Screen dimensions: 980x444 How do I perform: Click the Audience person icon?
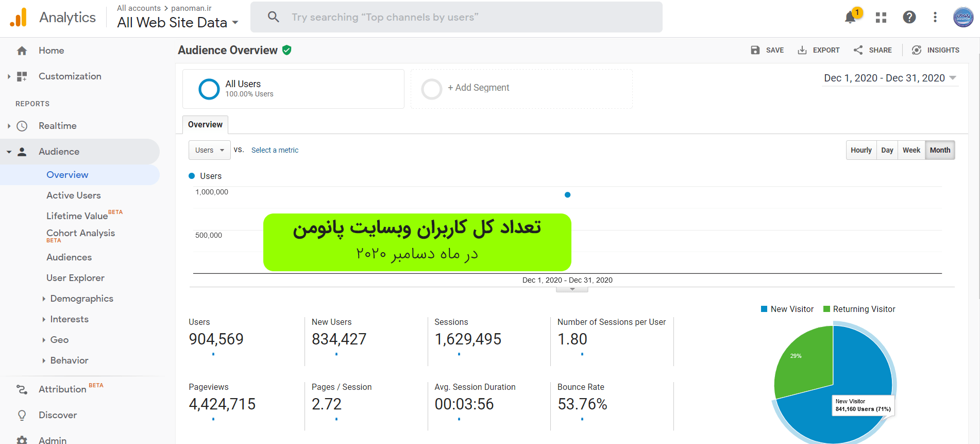[x=22, y=152]
